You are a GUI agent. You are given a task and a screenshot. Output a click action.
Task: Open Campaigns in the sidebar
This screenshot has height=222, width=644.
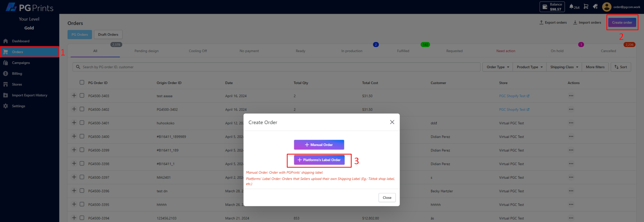pos(21,63)
